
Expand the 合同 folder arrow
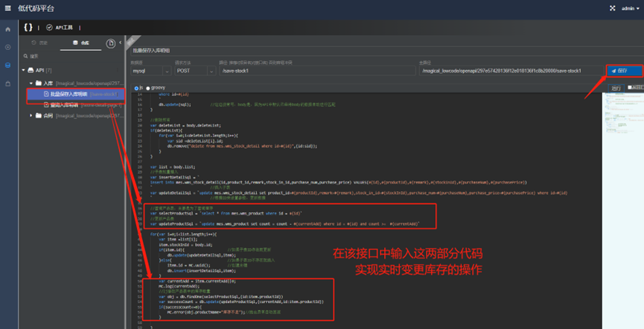31,116
